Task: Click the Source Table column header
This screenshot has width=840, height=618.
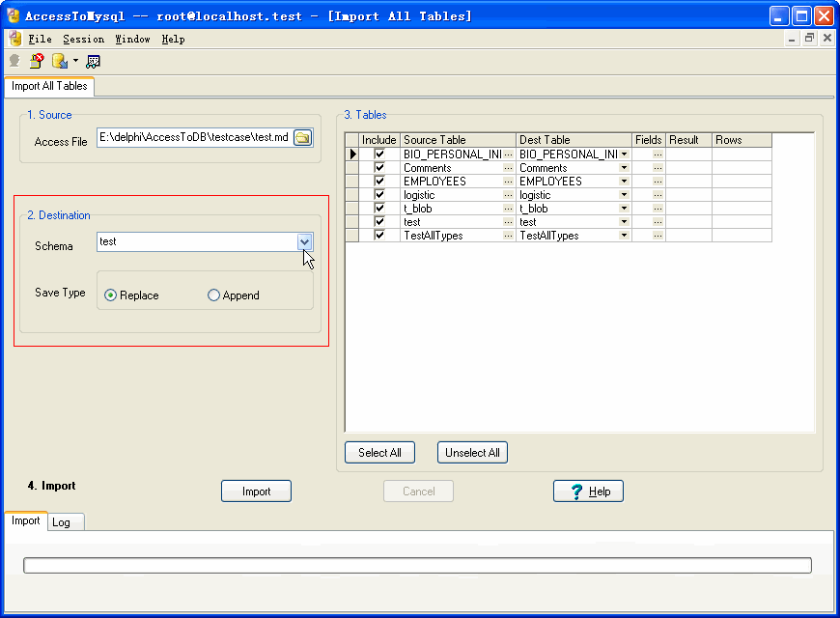Action: 458,140
